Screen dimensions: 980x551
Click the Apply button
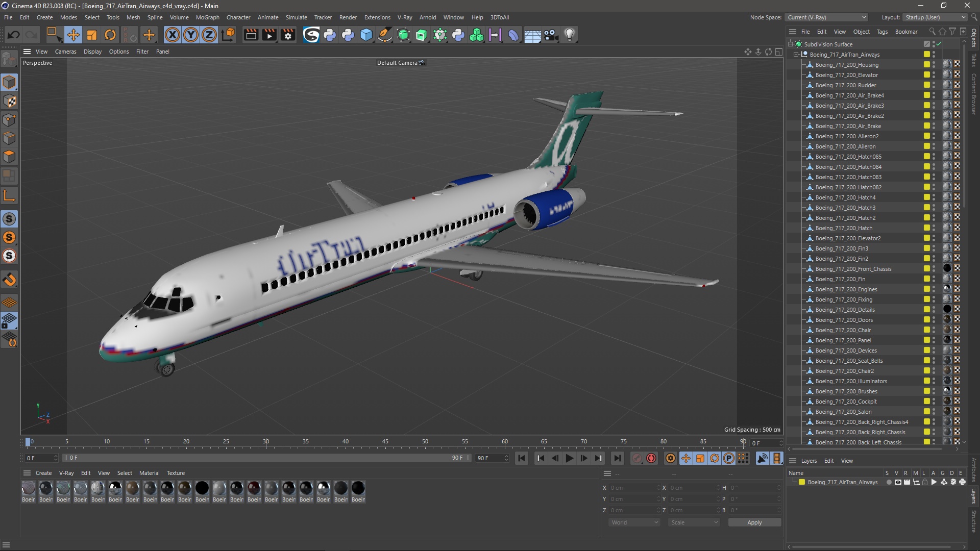coord(754,522)
